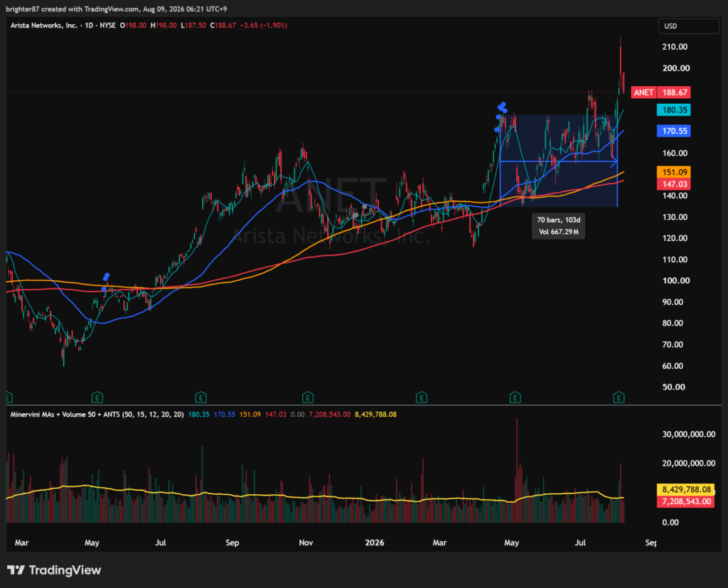This screenshot has width=728, height=588.
Task: Click the Arista Networks, Inc. symbol title
Action: (44, 26)
